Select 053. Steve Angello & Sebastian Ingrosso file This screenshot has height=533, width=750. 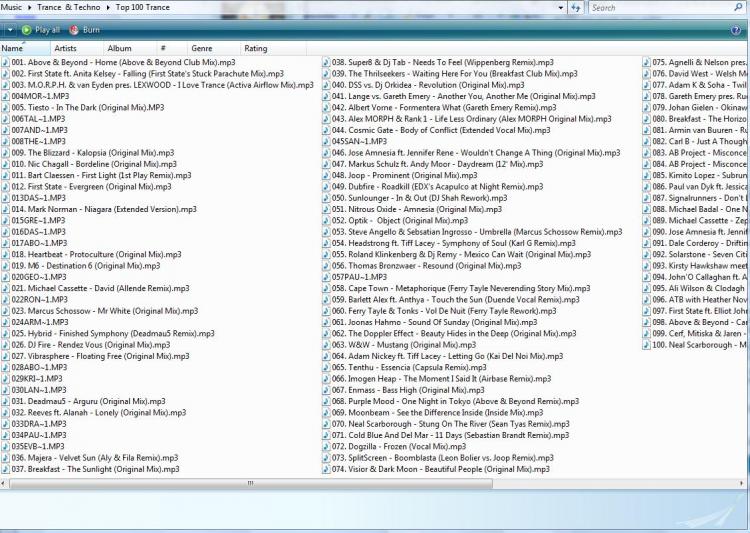[473, 232]
